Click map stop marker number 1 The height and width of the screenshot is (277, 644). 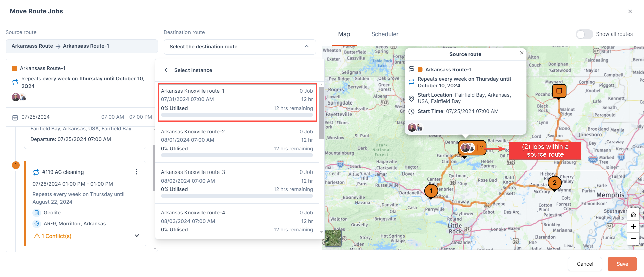tap(431, 191)
